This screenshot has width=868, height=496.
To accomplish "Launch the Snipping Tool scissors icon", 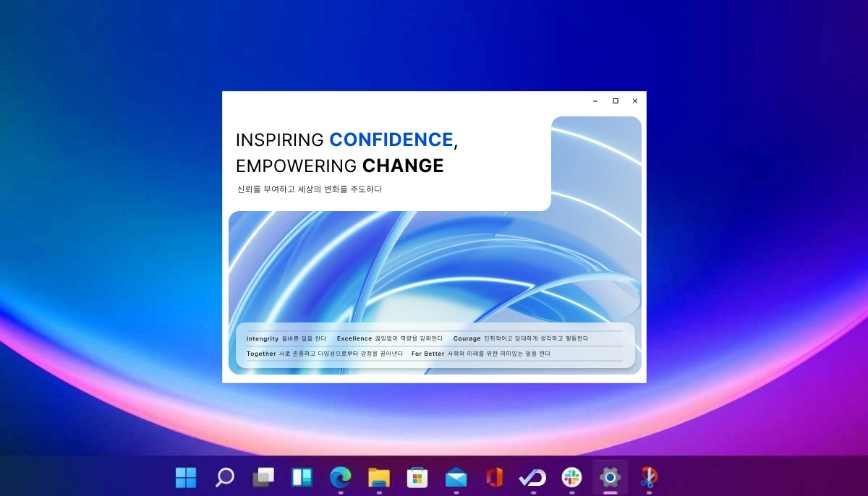I will [x=649, y=477].
